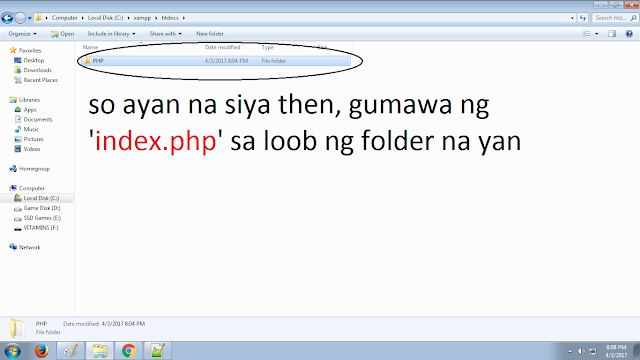Toggle the preview pane icon

(612, 34)
